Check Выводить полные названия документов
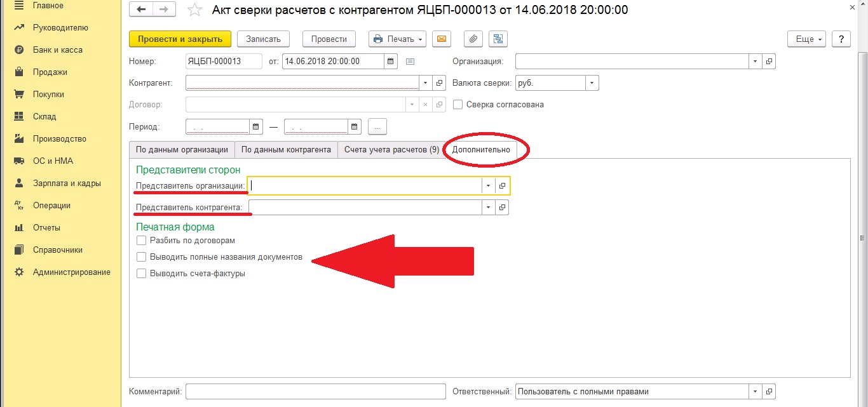The width and height of the screenshot is (868, 407). (x=141, y=257)
